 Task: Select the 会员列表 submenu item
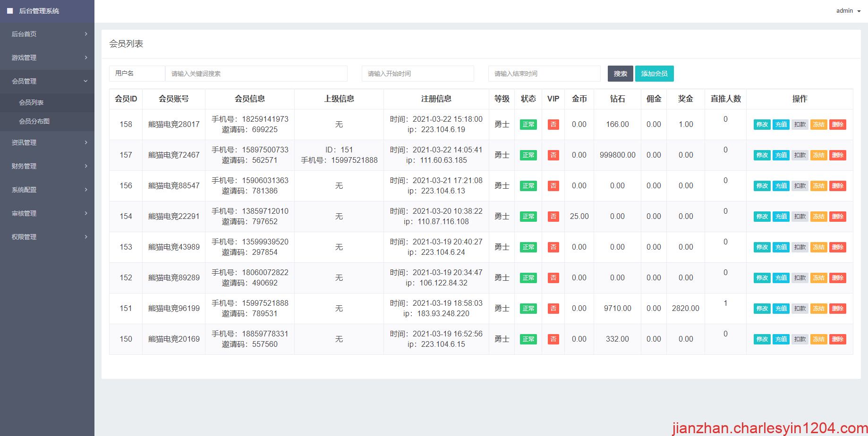31,102
